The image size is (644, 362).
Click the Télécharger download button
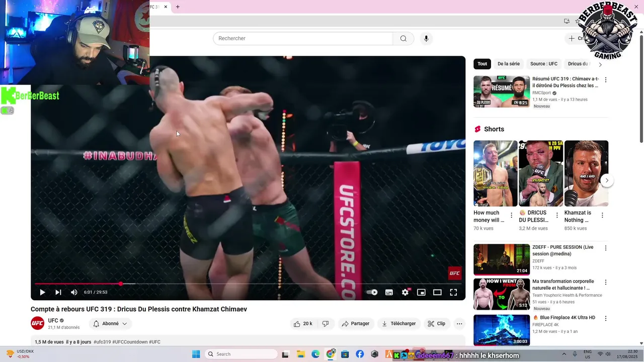(399, 324)
